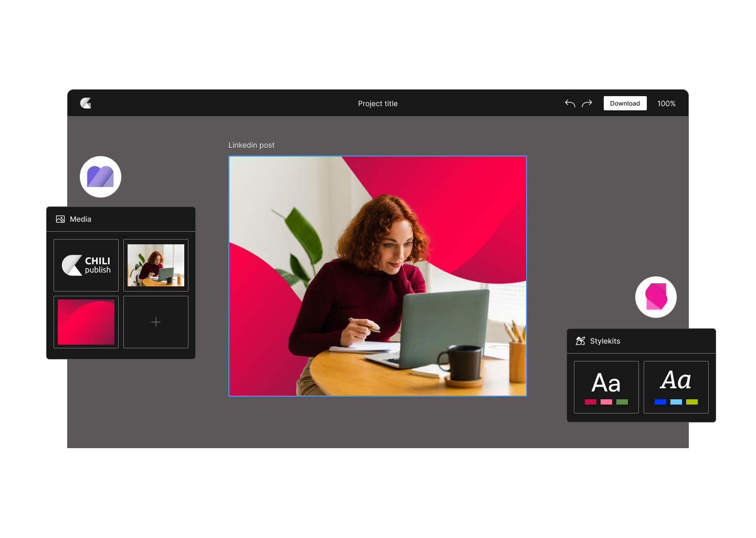Select the Linkedin post canvas image
Screen dimensions: 756x538
(x=377, y=276)
